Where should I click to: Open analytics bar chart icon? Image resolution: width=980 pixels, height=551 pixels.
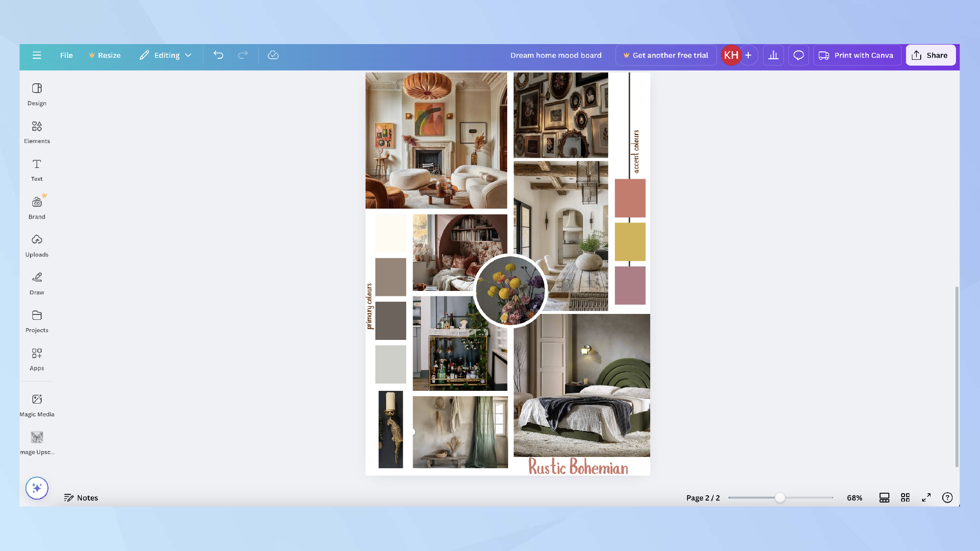pos(773,55)
